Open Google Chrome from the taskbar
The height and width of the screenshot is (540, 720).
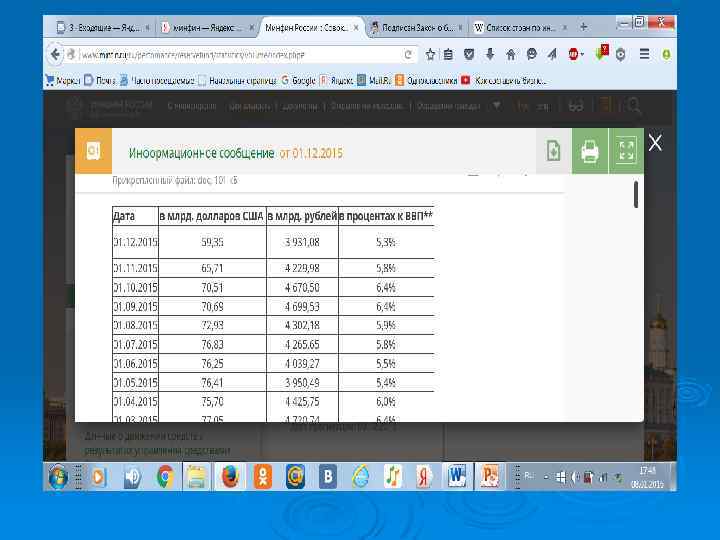(x=165, y=477)
